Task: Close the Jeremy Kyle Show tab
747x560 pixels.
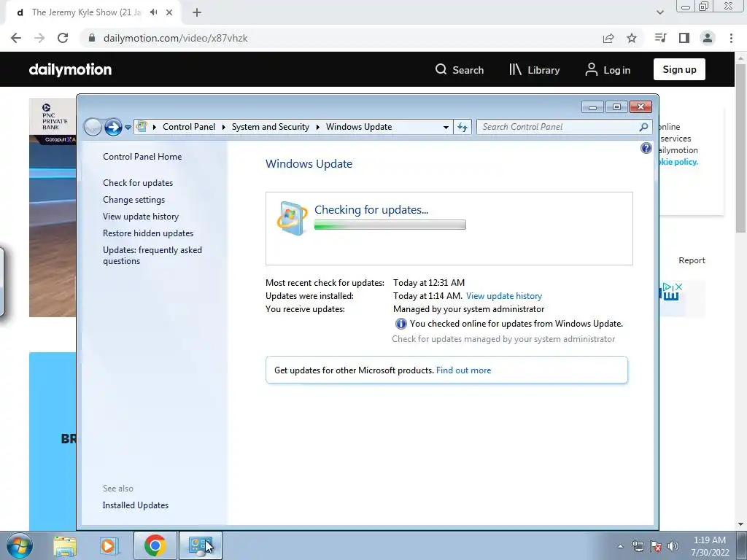Action: pyautogui.click(x=169, y=12)
